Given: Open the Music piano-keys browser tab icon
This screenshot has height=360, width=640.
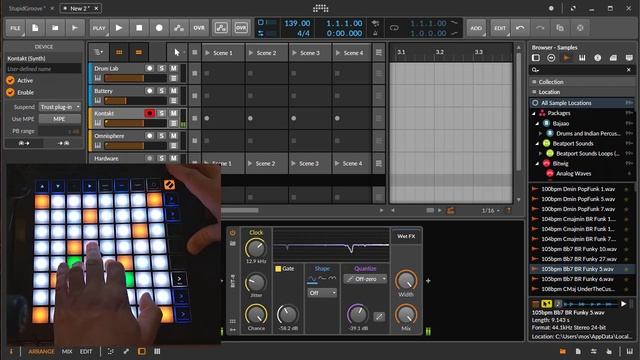Looking at the screenshot, I should tap(582, 58).
